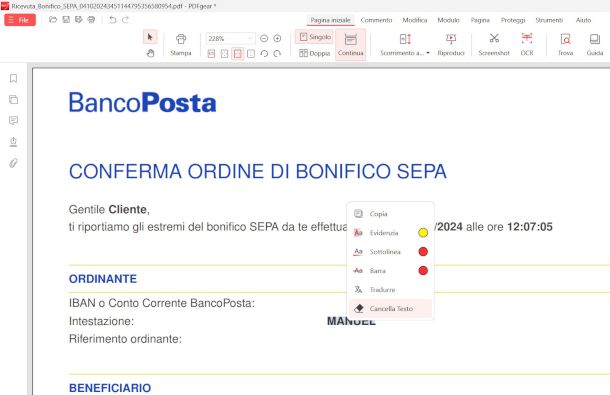Open the export sidebar icon
The width and height of the screenshot is (610, 395).
coord(13,142)
